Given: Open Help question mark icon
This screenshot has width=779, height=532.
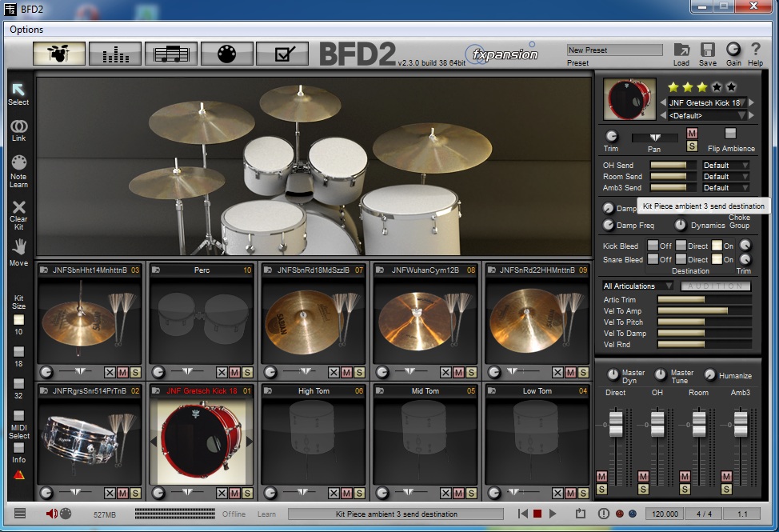Looking at the screenshot, I should [755, 49].
